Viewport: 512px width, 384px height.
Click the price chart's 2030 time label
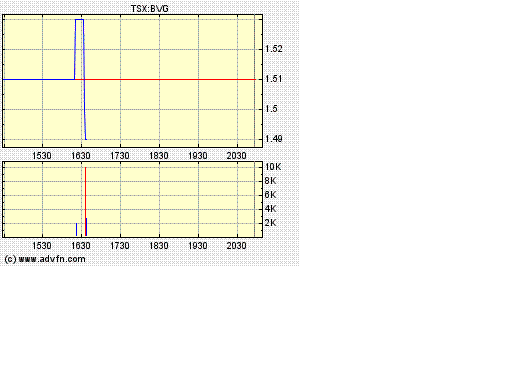pyautogui.click(x=236, y=156)
